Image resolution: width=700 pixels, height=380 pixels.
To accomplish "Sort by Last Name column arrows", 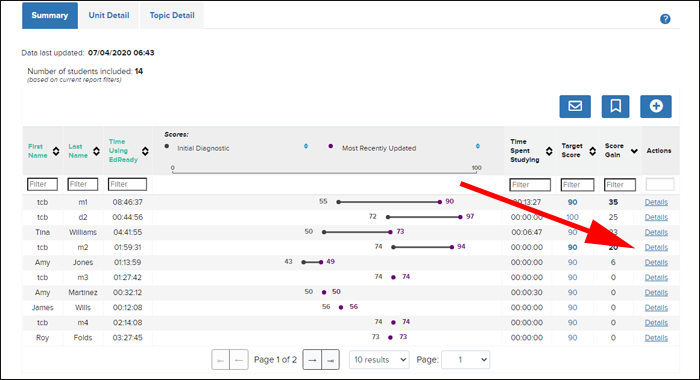I will point(96,151).
